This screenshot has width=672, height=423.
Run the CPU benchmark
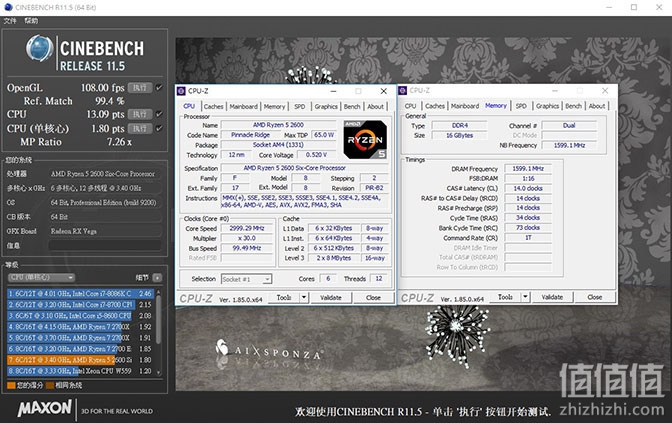click(x=140, y=114)
